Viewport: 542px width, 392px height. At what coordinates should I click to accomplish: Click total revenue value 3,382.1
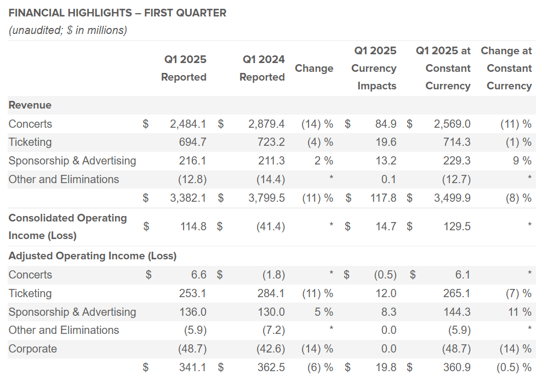point(188,198)
